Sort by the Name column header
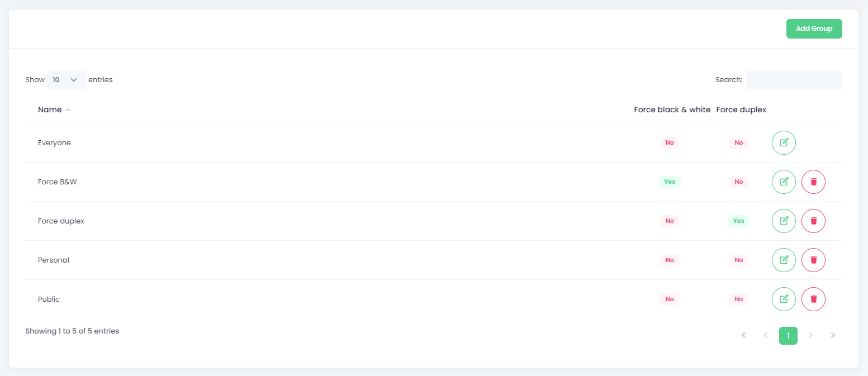This screenshot has width=868, height=376. [x=50, y=110]
